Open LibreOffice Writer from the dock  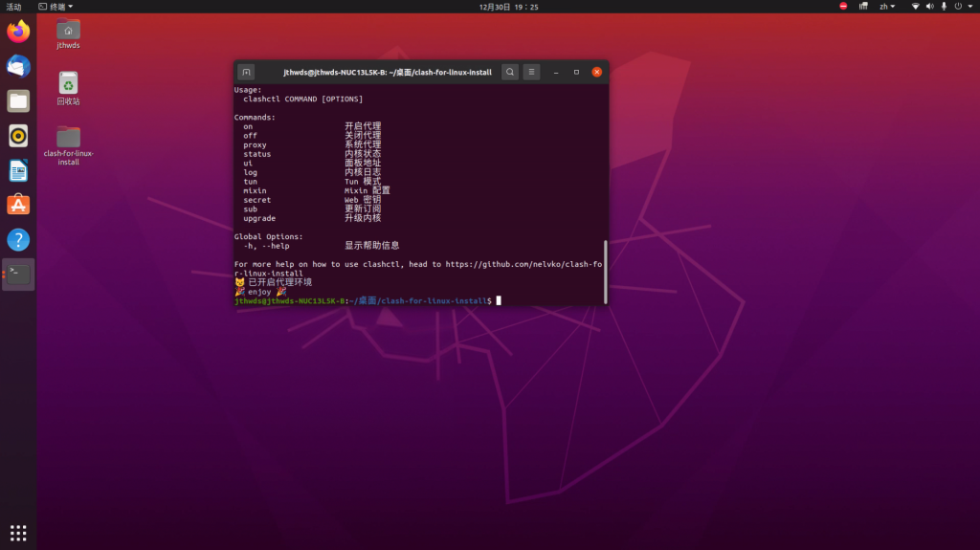(18, 170)
